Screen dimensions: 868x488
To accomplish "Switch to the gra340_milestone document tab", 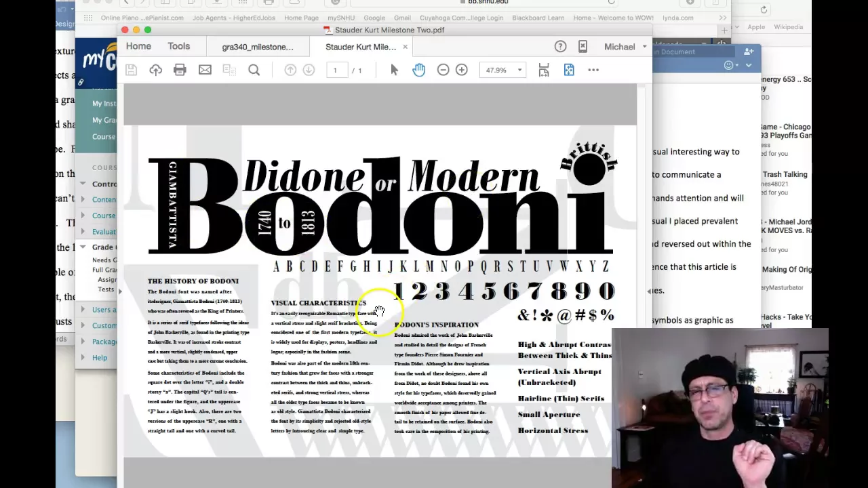I will pos(258,47).
